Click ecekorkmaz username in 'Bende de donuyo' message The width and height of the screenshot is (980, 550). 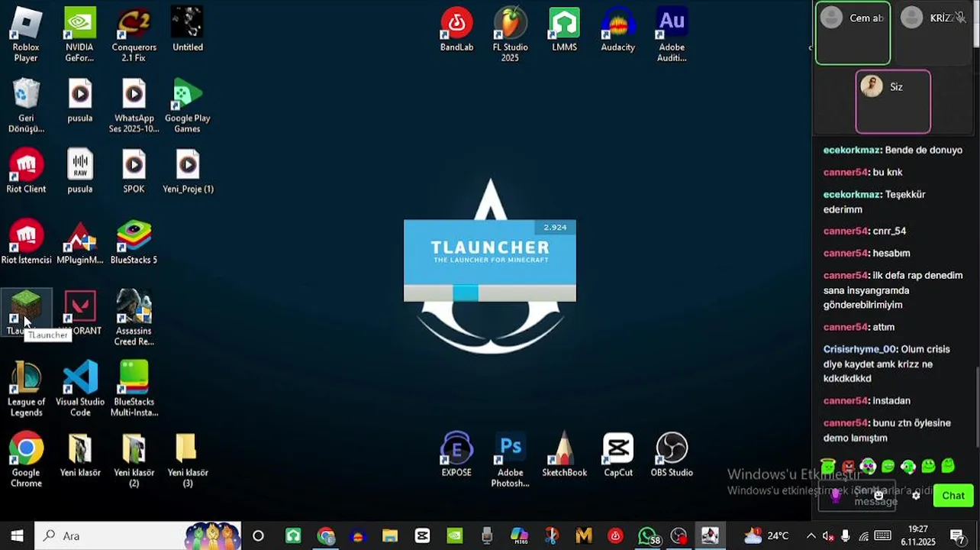[x=853, y=150]
